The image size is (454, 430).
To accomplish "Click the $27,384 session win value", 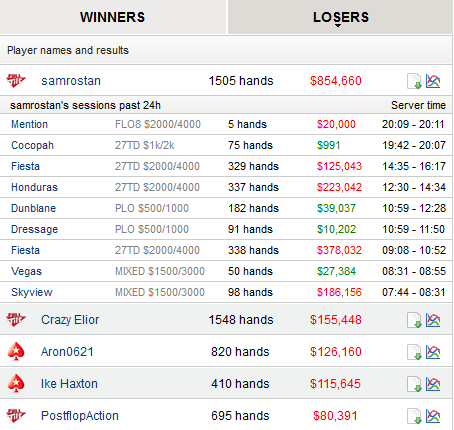I will point(336,271).
